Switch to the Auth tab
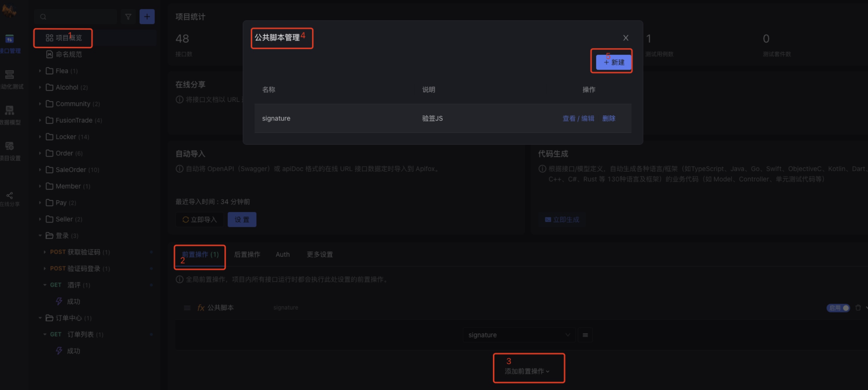Image resolution: width=868 pixels, height=390 pixels. (282, 254)
